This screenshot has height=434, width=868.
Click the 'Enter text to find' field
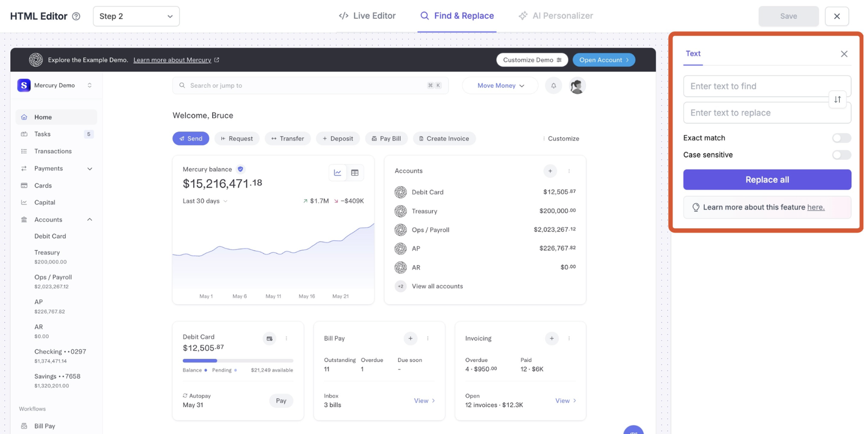[x=757, y=86]
